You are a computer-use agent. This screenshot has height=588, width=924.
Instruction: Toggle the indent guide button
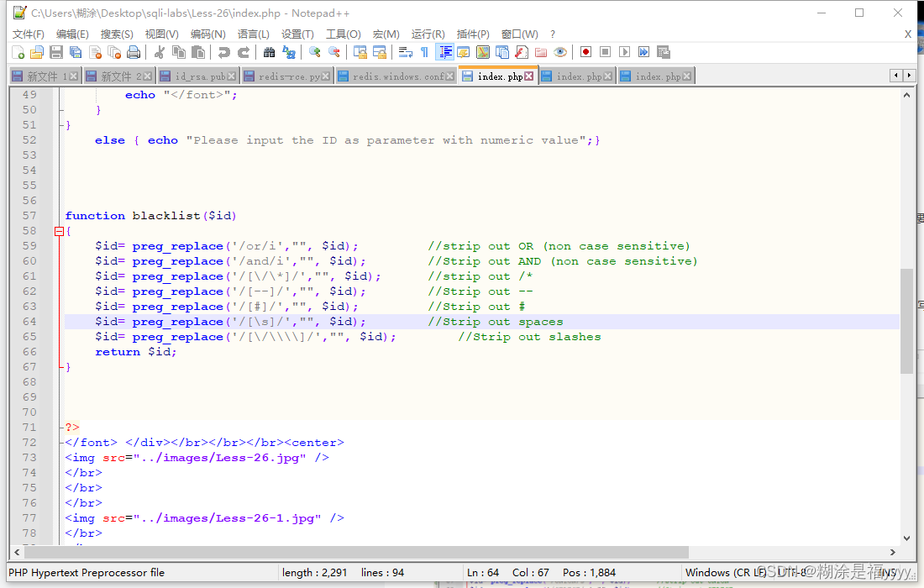444,52
